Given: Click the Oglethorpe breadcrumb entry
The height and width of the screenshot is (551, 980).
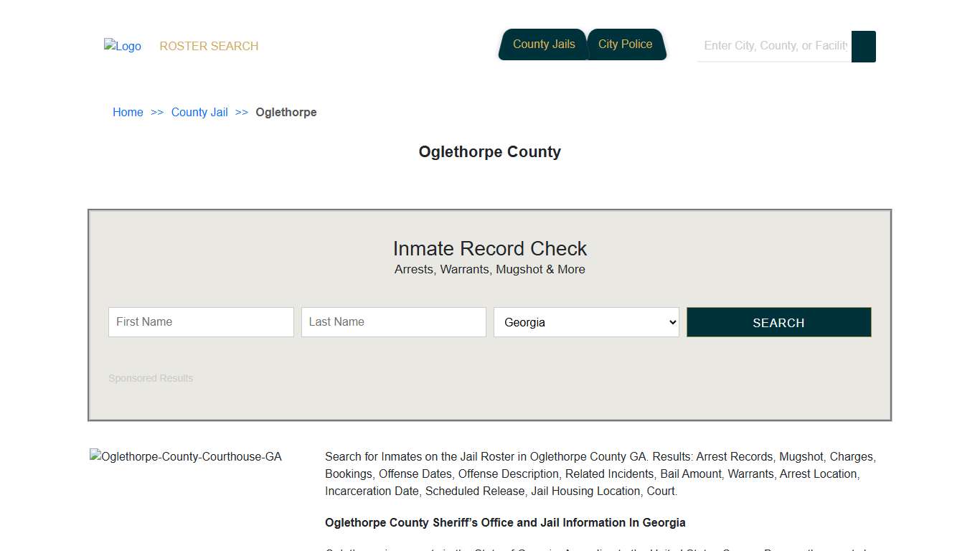Looking at the screenshot, I should click(286, 112).
